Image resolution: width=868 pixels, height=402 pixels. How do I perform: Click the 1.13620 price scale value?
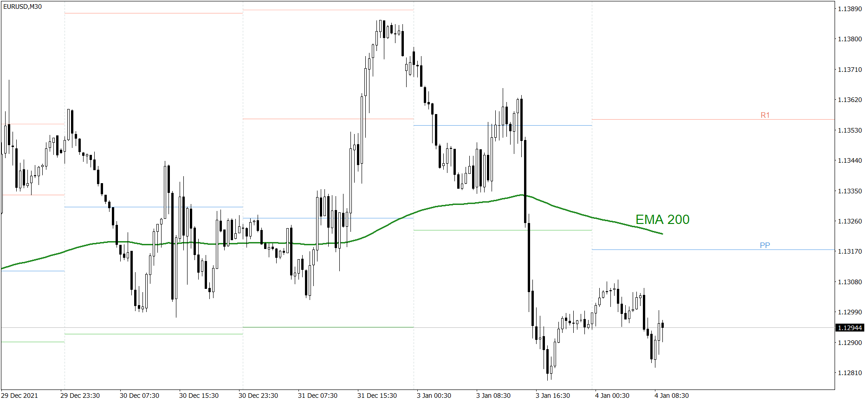(x=849, y=100)
